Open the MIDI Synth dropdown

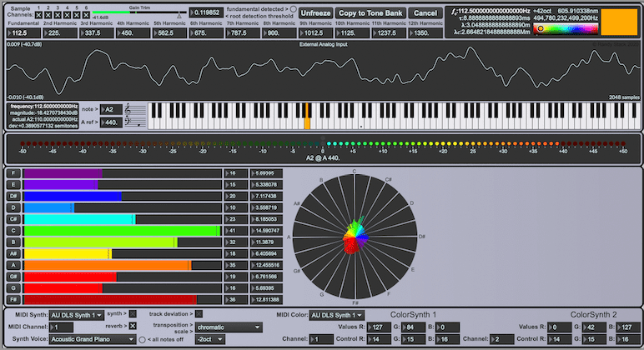pos(77,315)
